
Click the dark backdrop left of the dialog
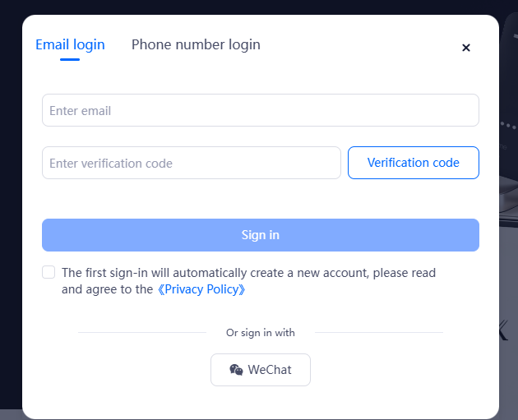pos(10,205)
